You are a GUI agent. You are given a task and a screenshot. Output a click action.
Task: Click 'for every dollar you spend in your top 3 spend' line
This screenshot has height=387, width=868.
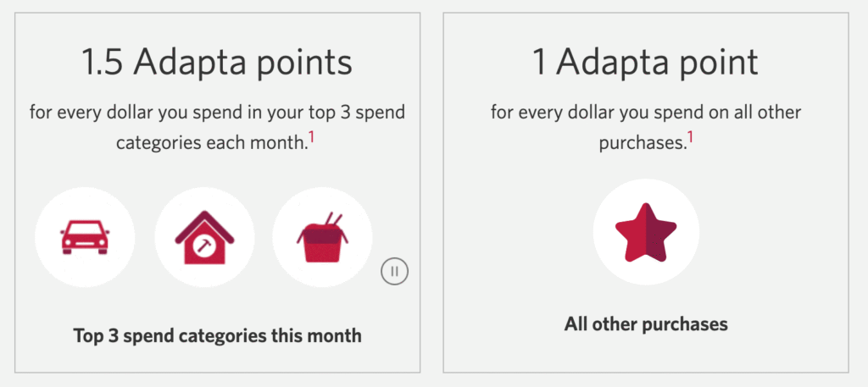(x=217, y=113)
